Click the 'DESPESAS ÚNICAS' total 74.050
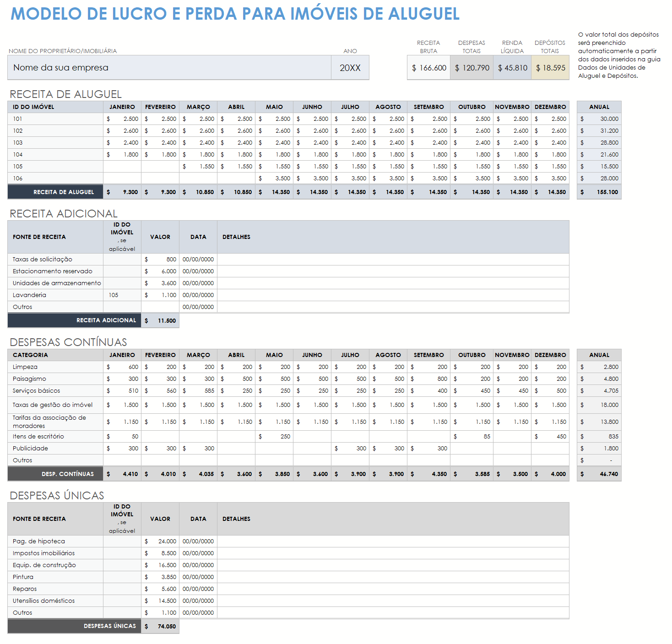This screenshot has width=672, height=644. click(x=160, y=627)
